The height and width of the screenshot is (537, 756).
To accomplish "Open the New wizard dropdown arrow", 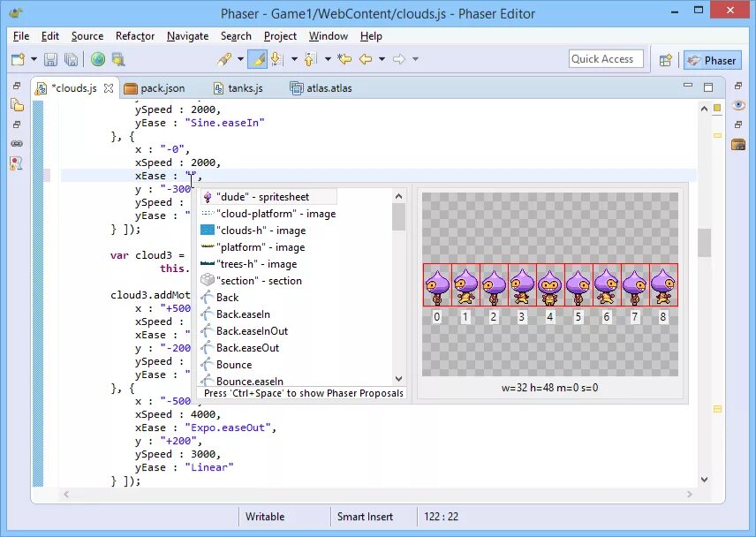I will pyautogui.click(x=34, y=59).
